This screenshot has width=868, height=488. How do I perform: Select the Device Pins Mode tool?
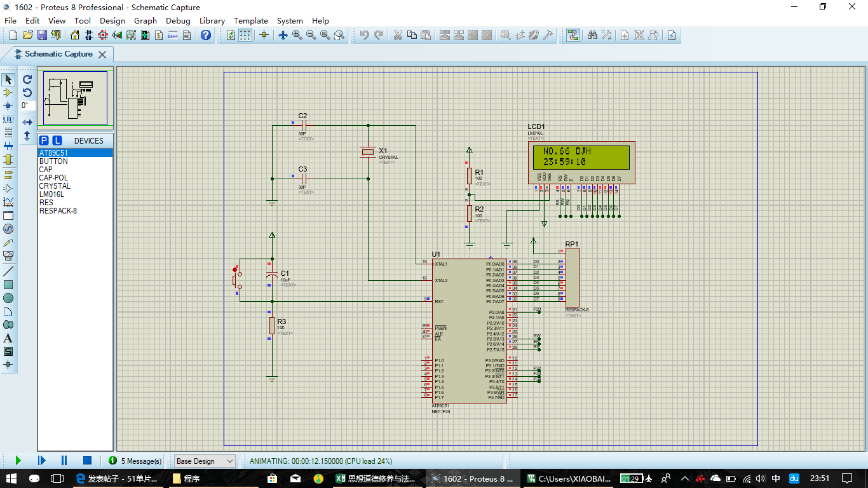(8, 188)
